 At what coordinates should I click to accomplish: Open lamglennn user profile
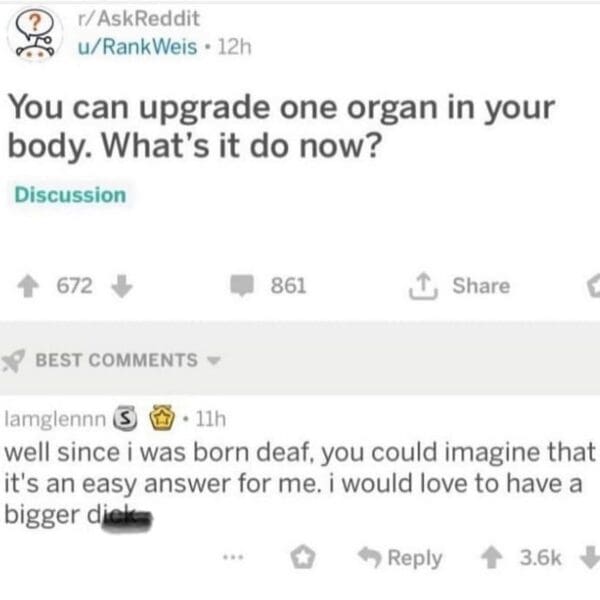click(55, 419)
